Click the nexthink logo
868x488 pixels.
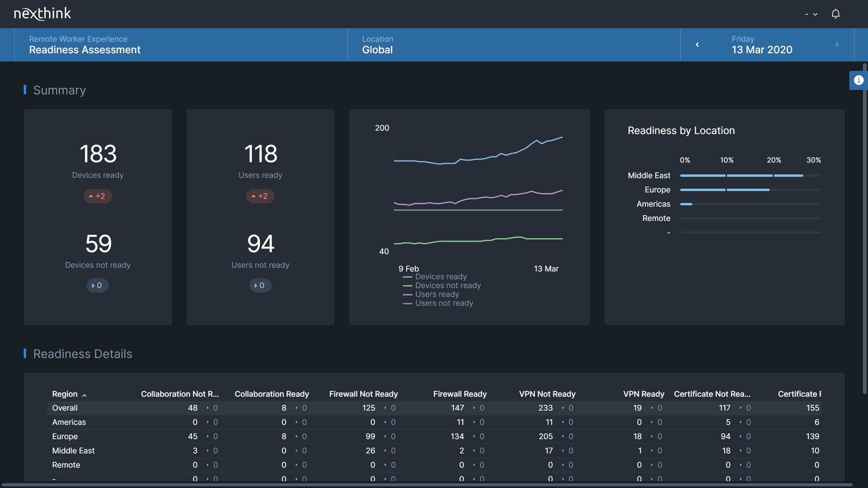(x=42, y=14)
